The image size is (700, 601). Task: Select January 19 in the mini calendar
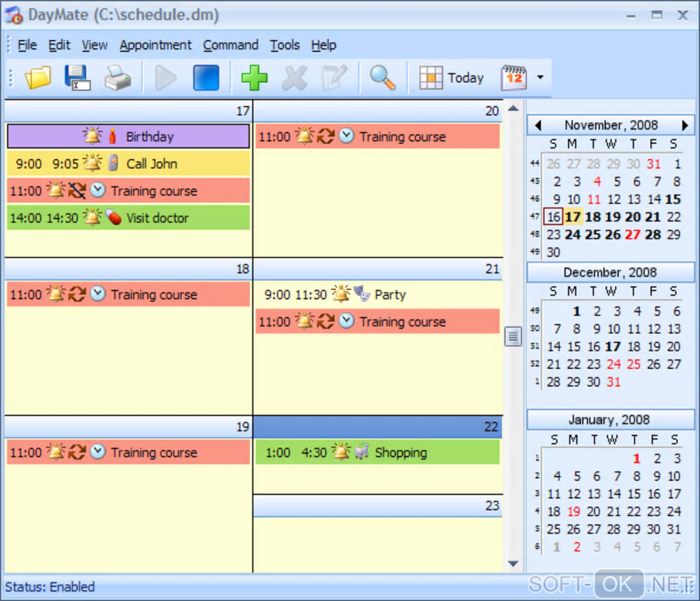[x=574, y=512]
